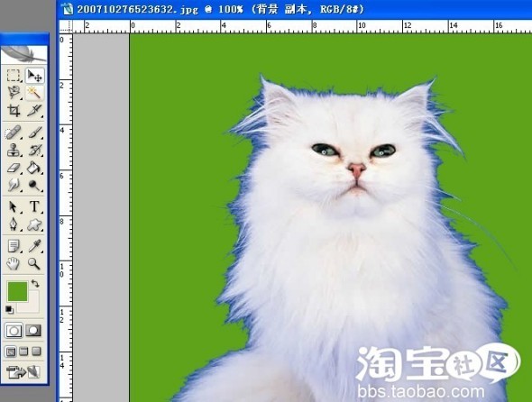Select the Crop tool

pyautogui.click(x=14, y=111)
